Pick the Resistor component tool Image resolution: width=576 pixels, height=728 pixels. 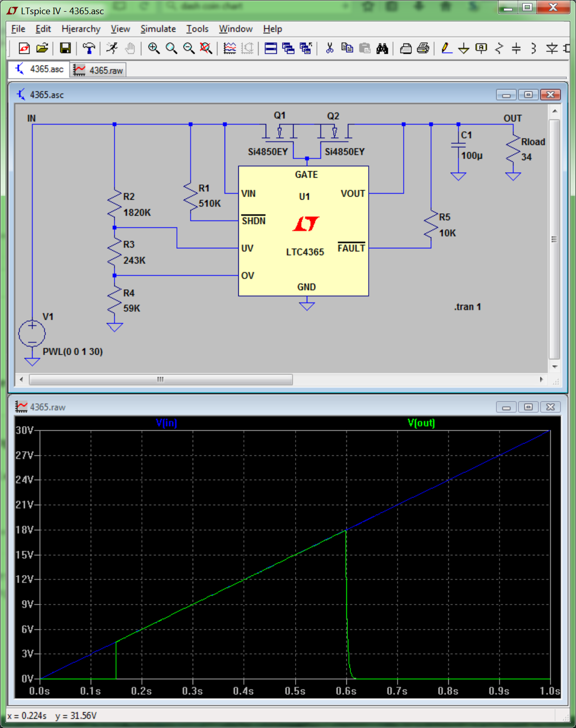click(499, 48)
